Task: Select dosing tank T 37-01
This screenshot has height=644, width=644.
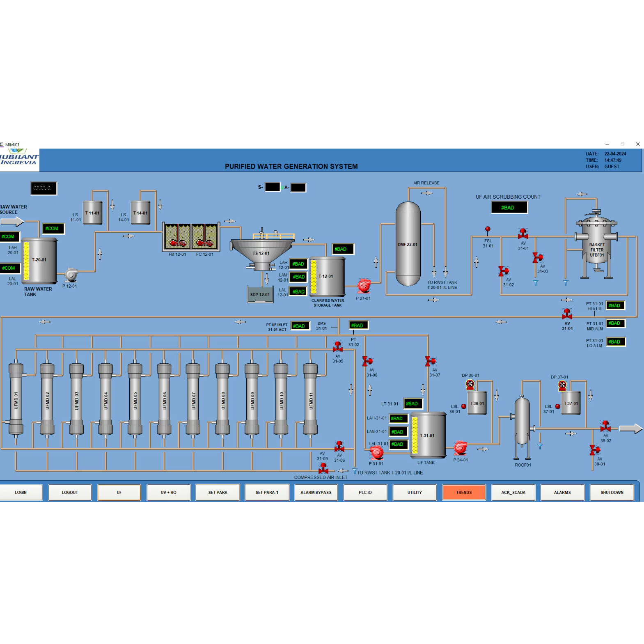Action: [571, 403]
